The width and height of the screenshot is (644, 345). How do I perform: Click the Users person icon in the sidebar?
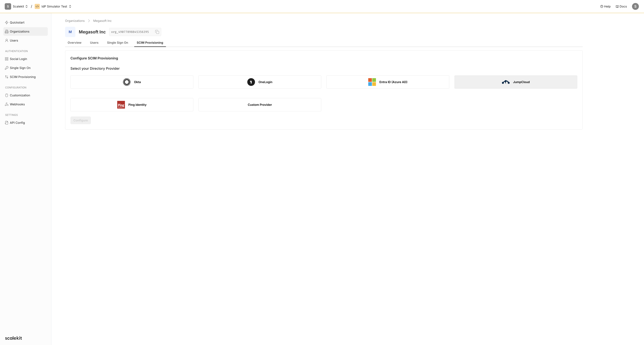(7, 40)
